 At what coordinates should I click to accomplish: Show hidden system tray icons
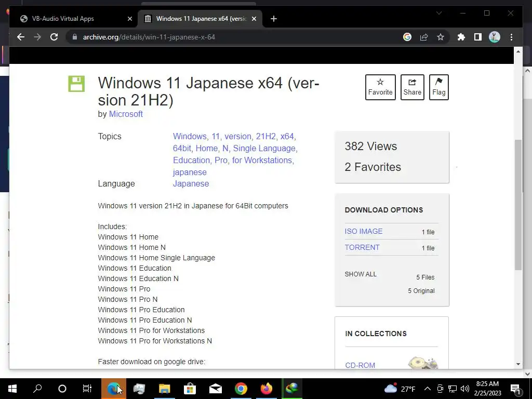click(x=428, y=389)
